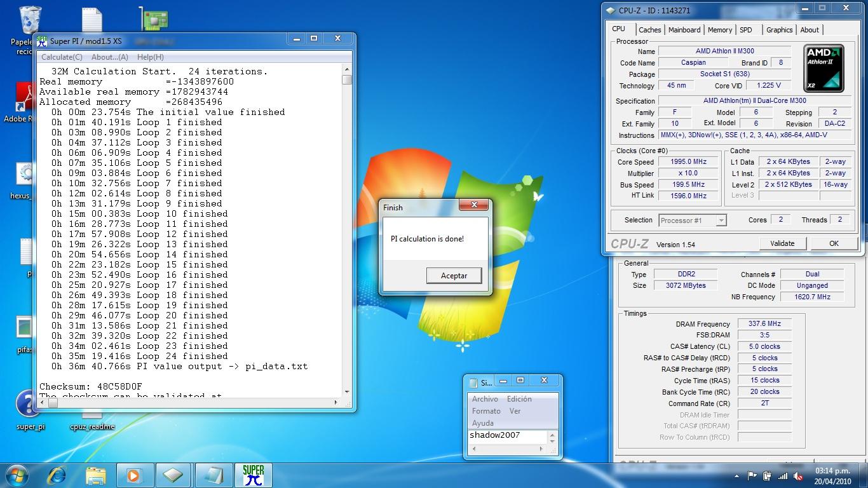Launch Internet Explorer from taskbar
Screen dimensions: 868x488
pyautogui.click(x=57, y=475)
